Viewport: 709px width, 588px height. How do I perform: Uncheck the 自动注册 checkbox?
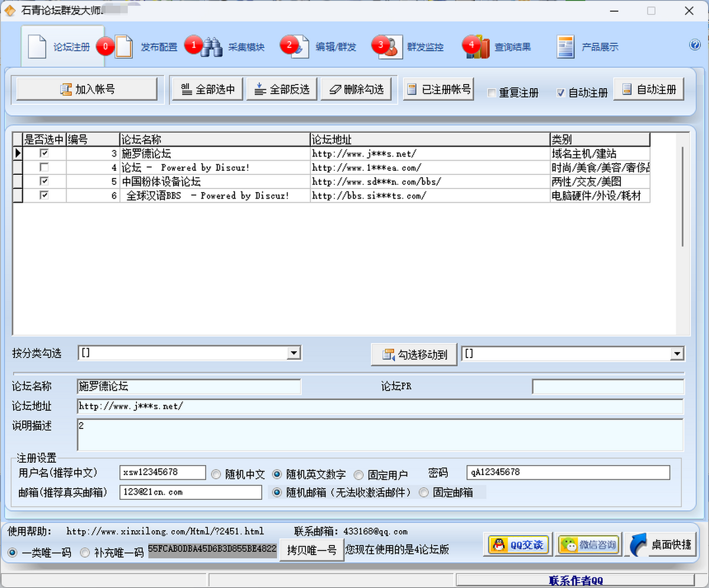click(x=561, y=93)
